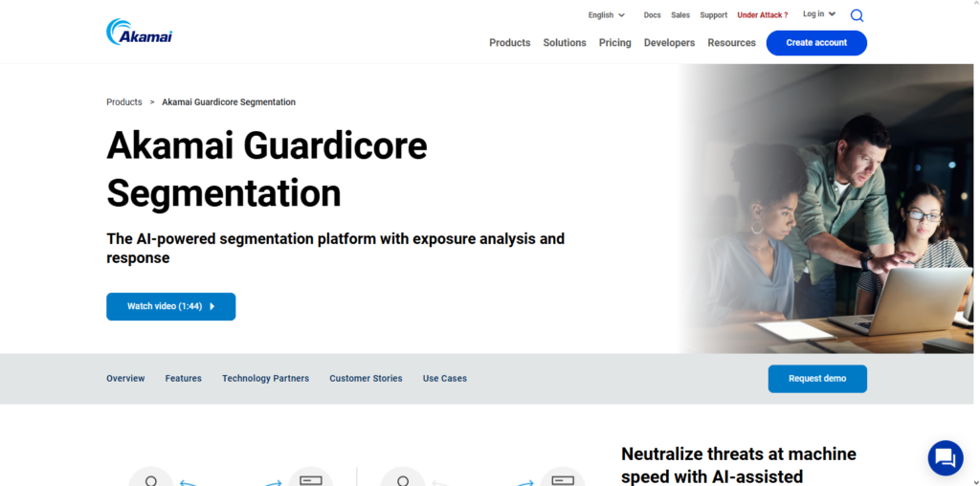Click the Products breadcrumb link
This screenshot has height=486, width=980.
[123, 101]
